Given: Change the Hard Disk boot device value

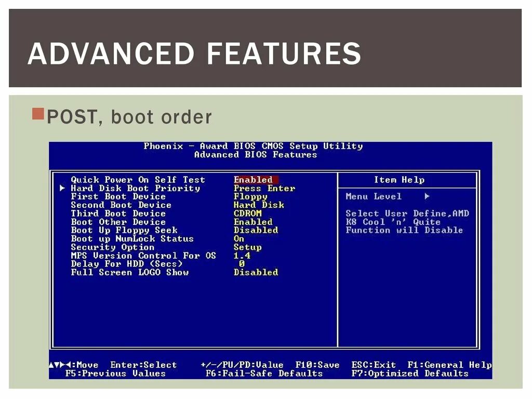Looking at the screenshot, I should click(x=259, y=205).
